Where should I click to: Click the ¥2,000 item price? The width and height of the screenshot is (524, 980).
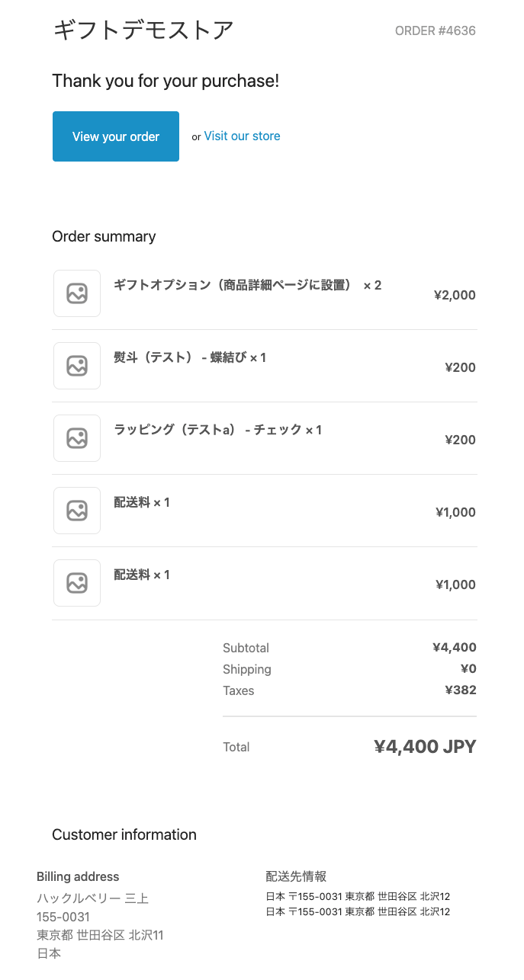click(455, 296)
